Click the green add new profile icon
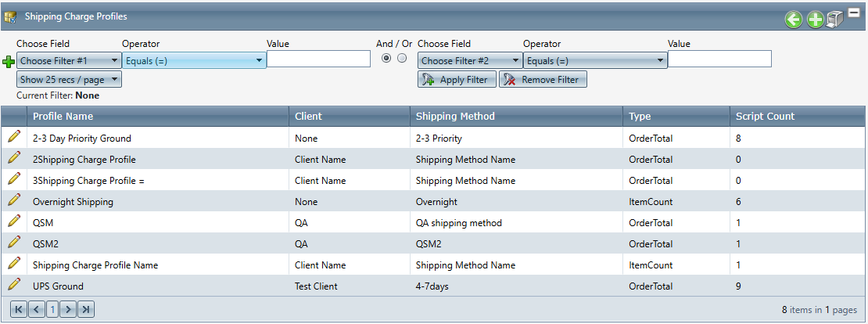This screenshot has width=868, height=324. pyautogui.click(x=815, y=20)
